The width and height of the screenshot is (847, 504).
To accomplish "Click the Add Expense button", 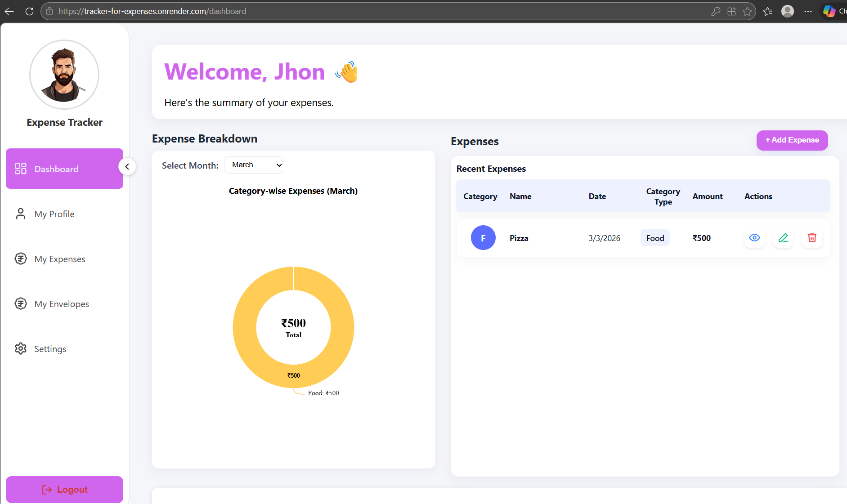I will [x=792, y=140].
